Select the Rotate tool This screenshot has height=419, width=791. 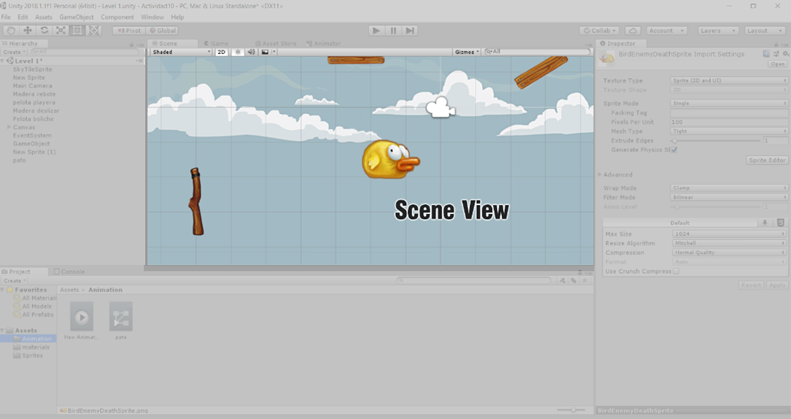(x=44, y=30)
